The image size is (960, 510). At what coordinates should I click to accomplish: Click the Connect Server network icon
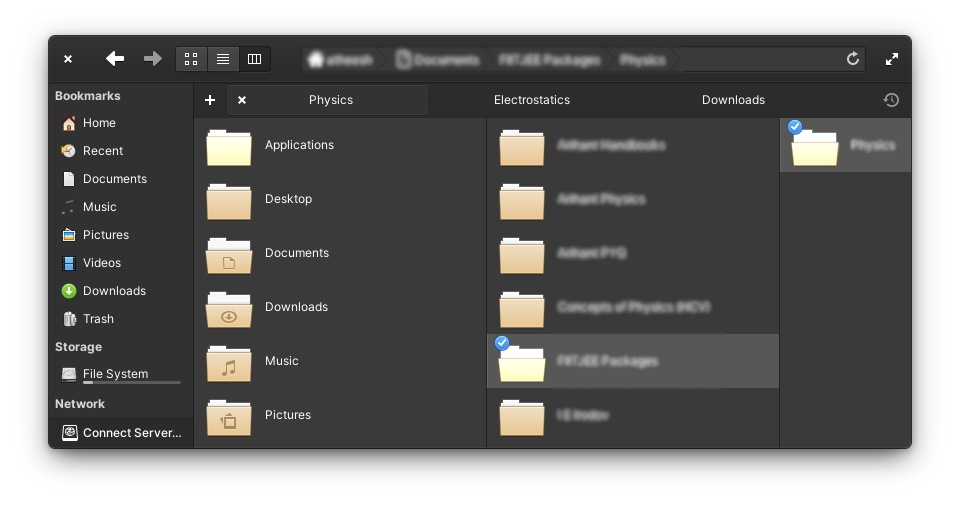(69, 433)
